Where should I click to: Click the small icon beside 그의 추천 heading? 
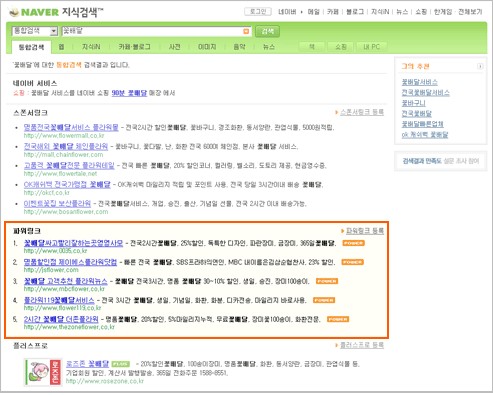[x=480, y=66]
